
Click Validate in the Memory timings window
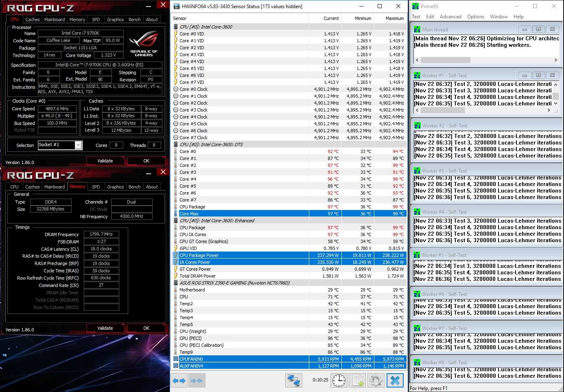tap(105, 328)
